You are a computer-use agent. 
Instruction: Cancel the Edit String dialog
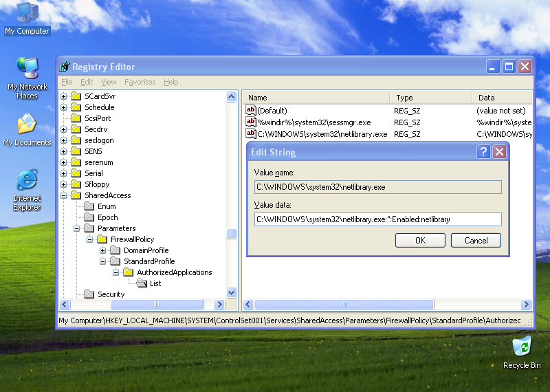point(476,241)
